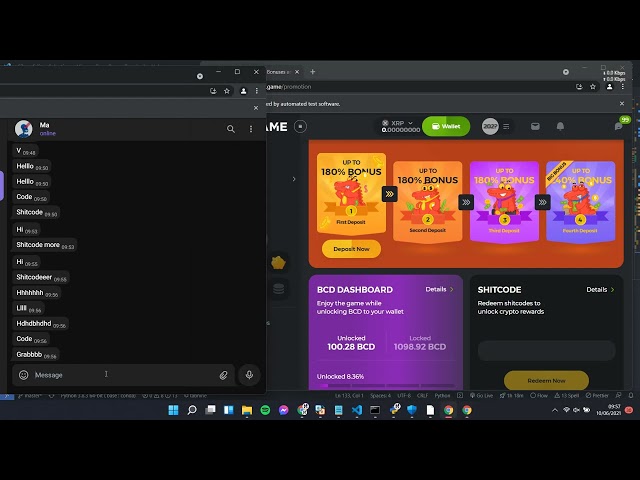The width and height of the screenshot is (640, 480).
Task: Open the gold piggy sidebar icon
Action: pyautogui.click(x=278, y=262)
